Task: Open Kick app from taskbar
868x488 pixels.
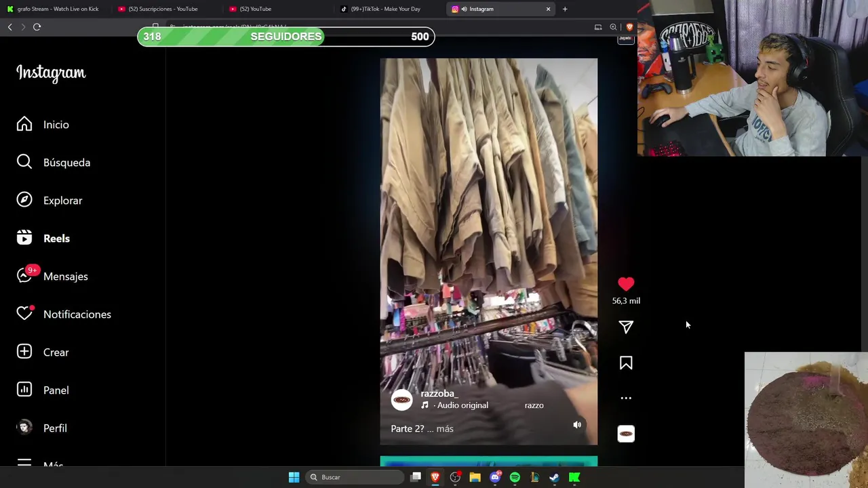Action: point(574,477)
